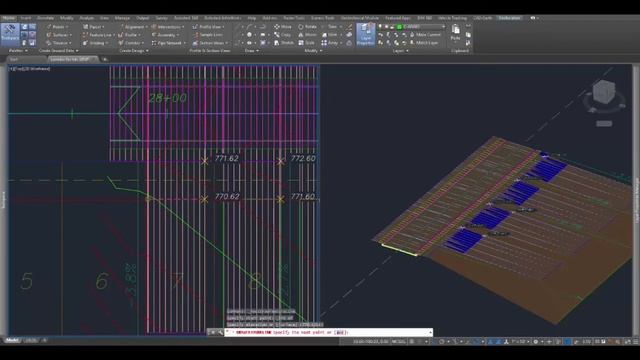The height and width of the screenshot is (360, 640).
Task: Open the Modify ribbon tab
Action: pyautogui.click(x=67, y=18)
